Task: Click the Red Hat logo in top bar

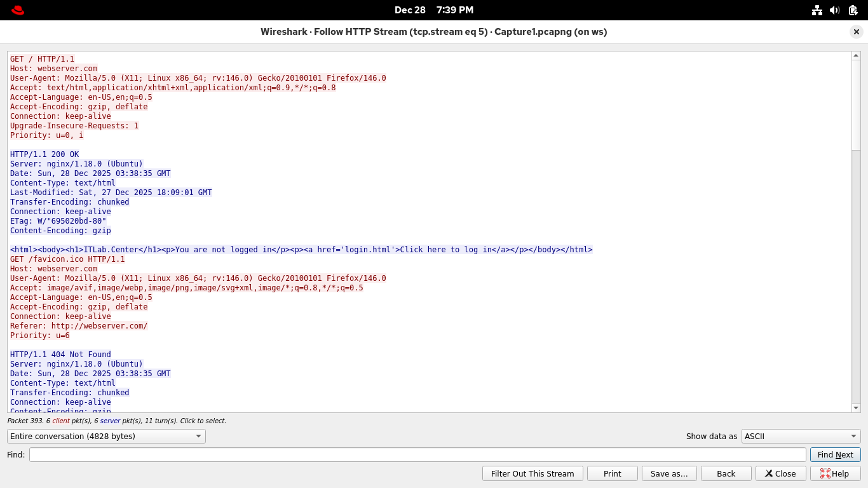Action: point(18,10)
